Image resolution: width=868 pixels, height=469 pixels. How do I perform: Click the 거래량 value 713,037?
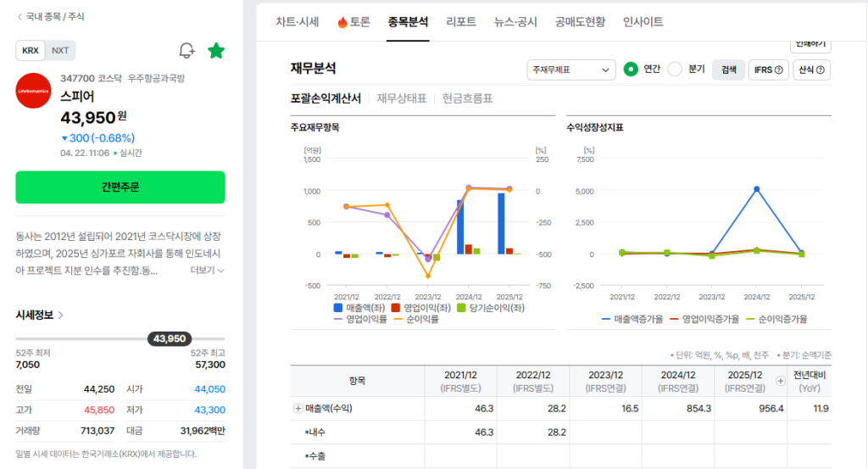pos(97,431)
